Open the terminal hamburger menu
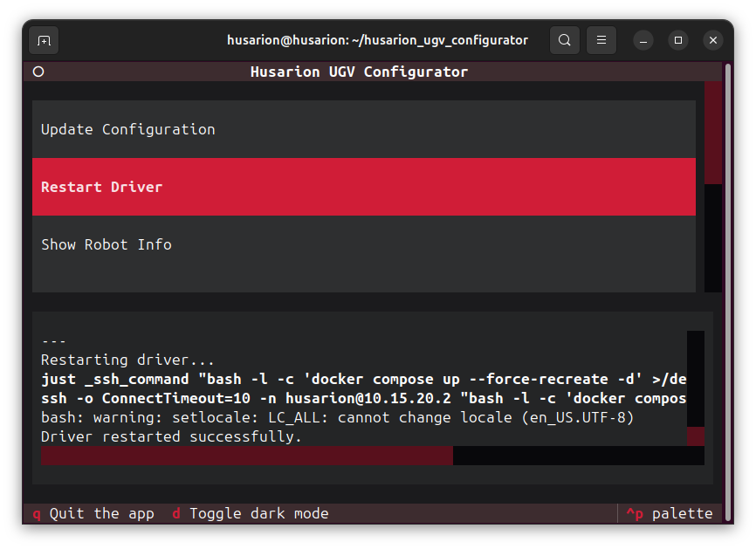The width and height of the screenshot is (756, 549). click(x=601, y=40)
